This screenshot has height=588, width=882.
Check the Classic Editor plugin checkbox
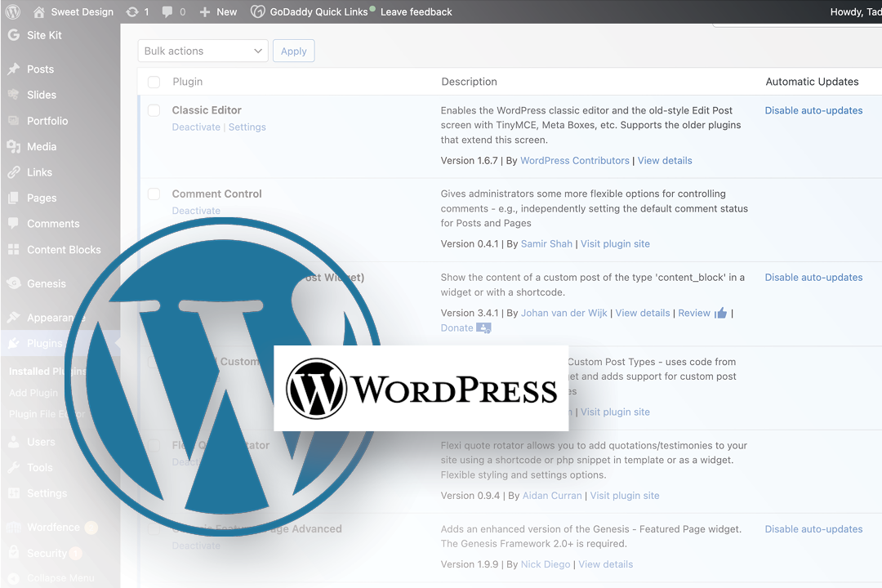click(154, 109)
